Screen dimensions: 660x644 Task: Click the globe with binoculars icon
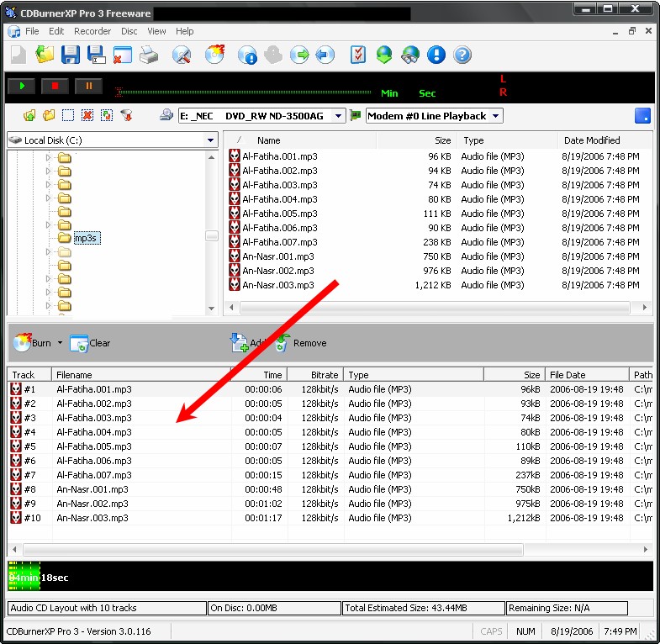[x=410, y=55]
